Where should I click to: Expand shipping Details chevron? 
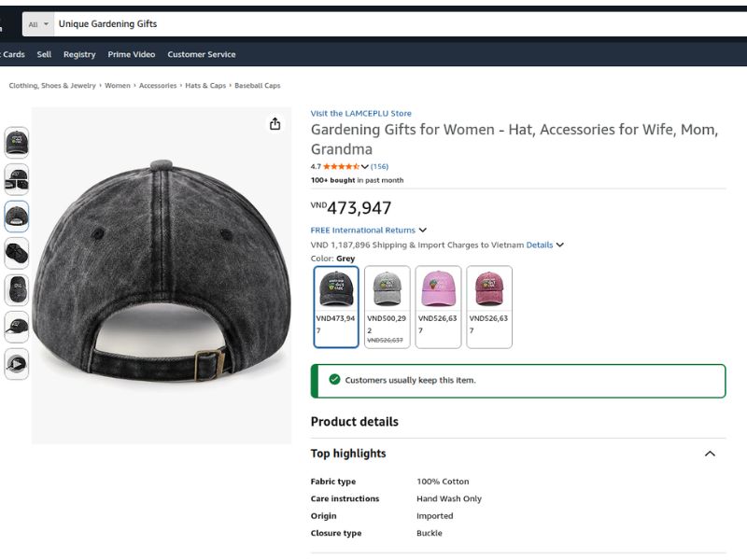click(x=559, y=245)
